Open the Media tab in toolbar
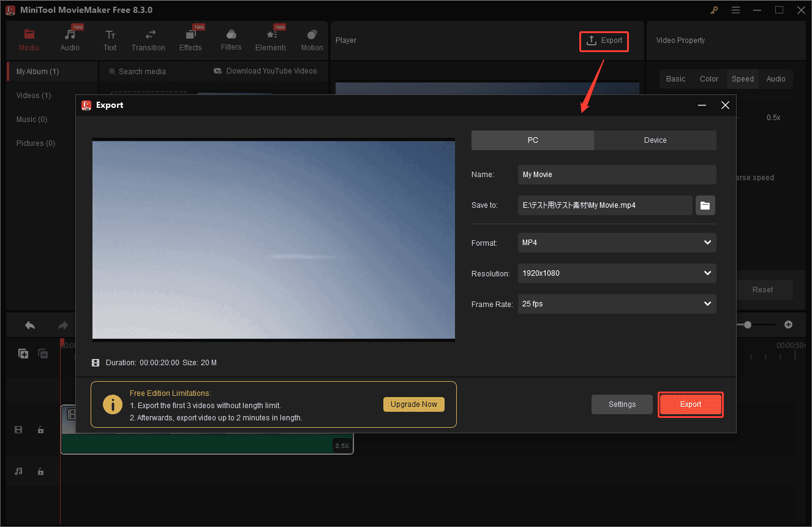Screen dimensions: 812x527 [x=29, y=40]
